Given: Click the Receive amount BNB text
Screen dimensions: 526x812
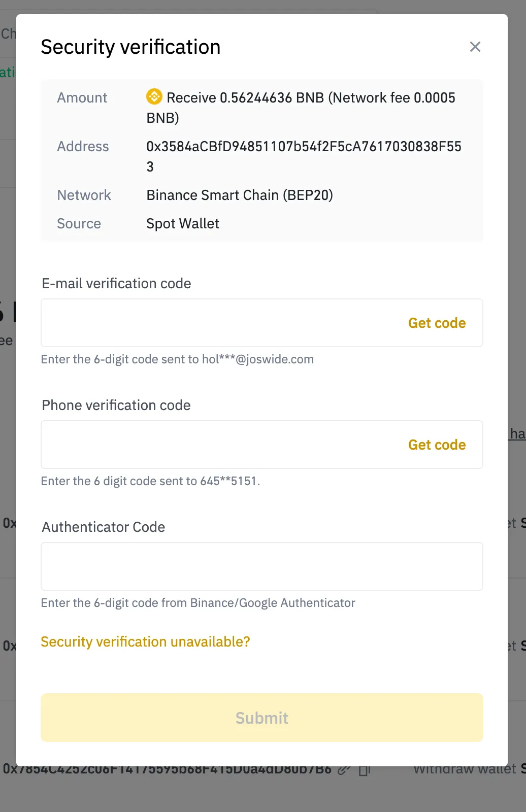Looking at the screenshot, I should point(311,97).
